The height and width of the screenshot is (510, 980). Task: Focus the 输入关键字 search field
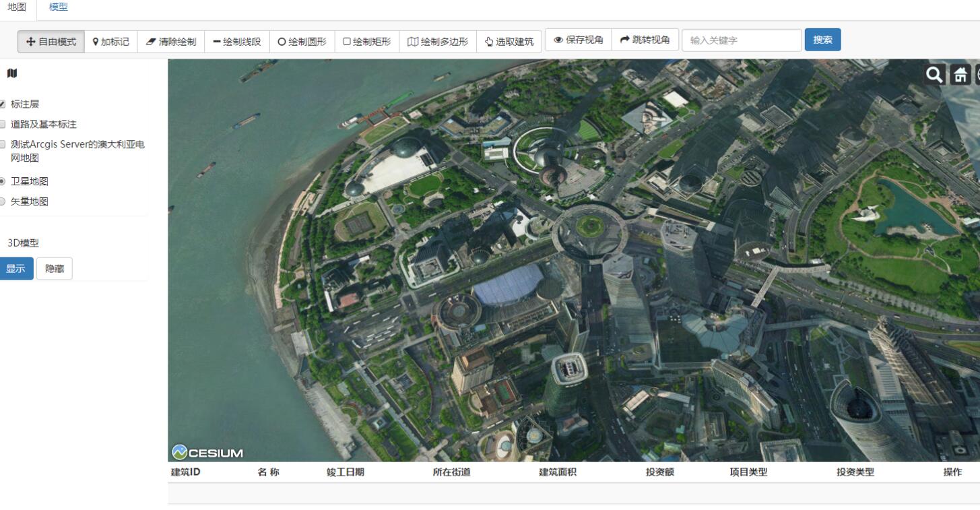[742, 40]
